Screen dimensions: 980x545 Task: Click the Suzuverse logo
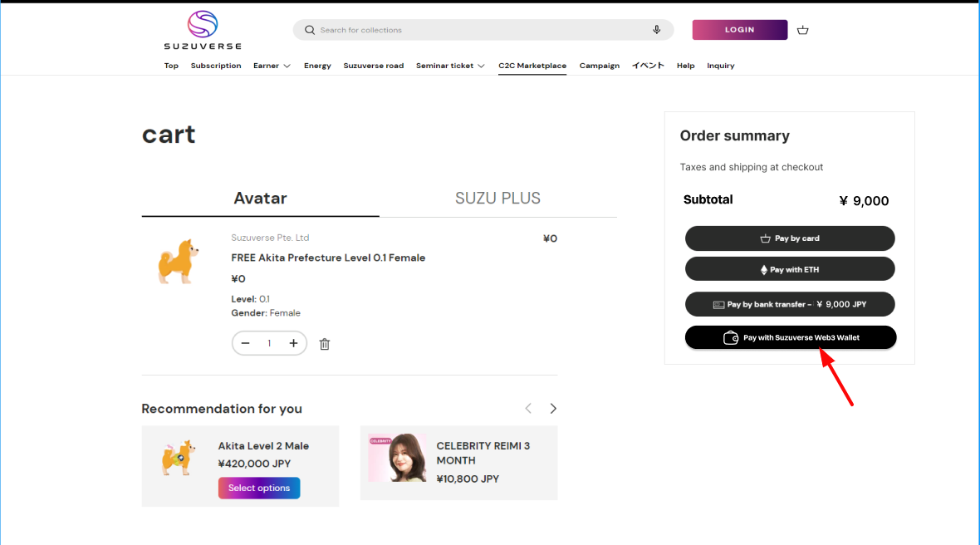202,30
